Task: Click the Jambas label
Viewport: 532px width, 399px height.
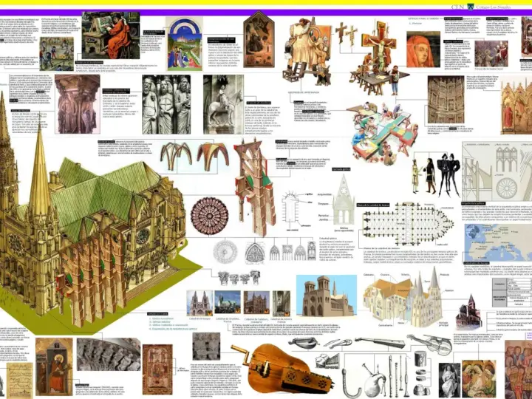Action: pyautogui.click(x=324, y=220)
